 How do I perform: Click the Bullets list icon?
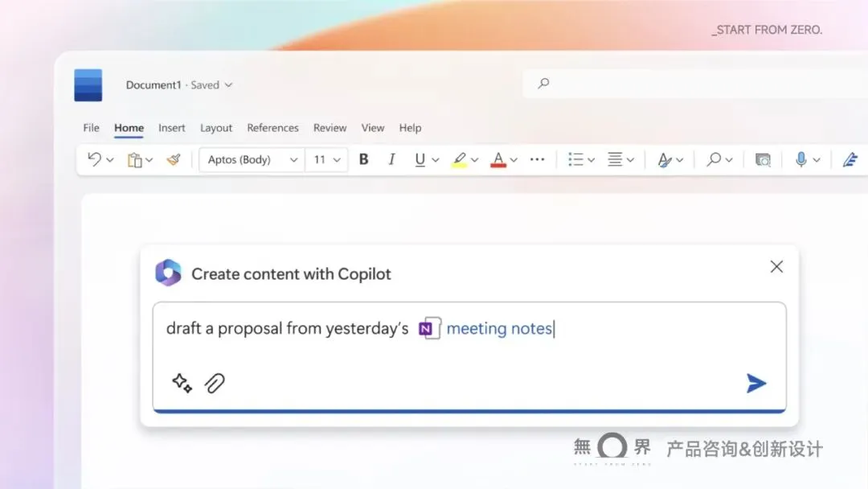point(575,159)
